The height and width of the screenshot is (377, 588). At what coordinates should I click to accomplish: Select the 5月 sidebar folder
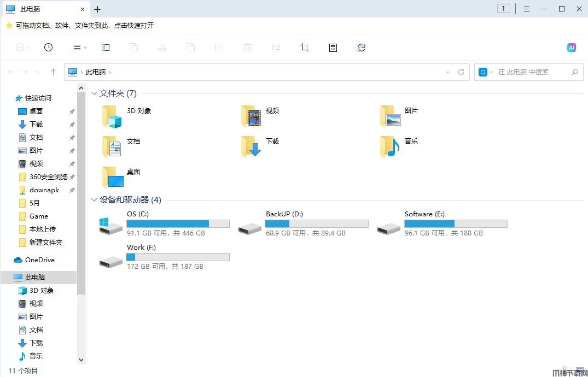29,203
